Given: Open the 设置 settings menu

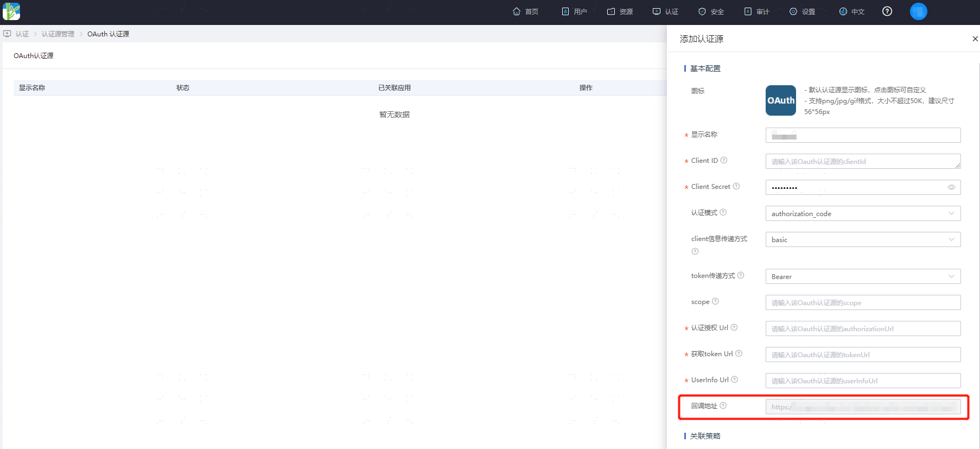Looking at the screenshot, I should coord(802,11).
